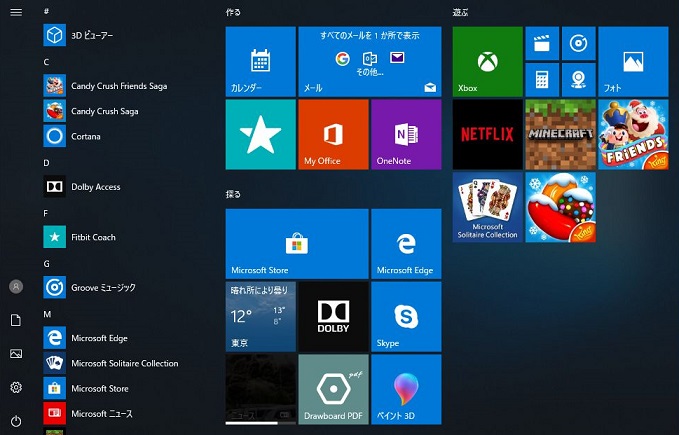Open the Minecraft tile

tap(560, 134)
